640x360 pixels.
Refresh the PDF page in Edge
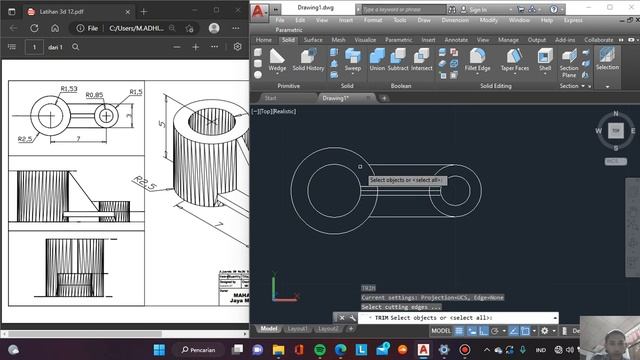pos(34,28)
